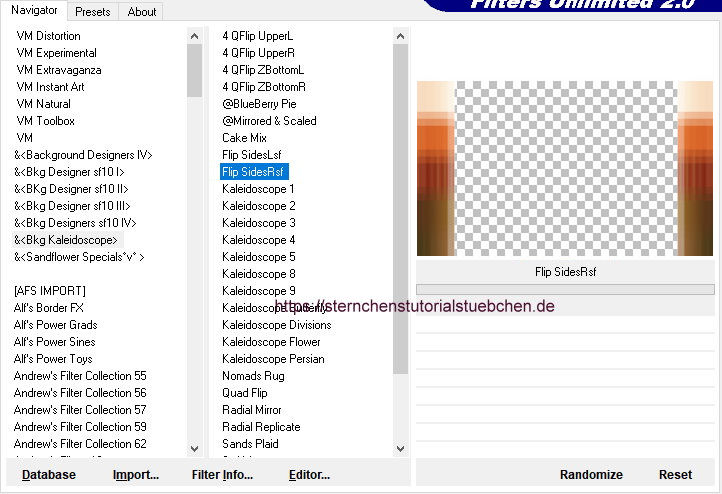Choose 4 QFlip UpperR filter
Screen dimensions: 722x494
tap(258, 53)
